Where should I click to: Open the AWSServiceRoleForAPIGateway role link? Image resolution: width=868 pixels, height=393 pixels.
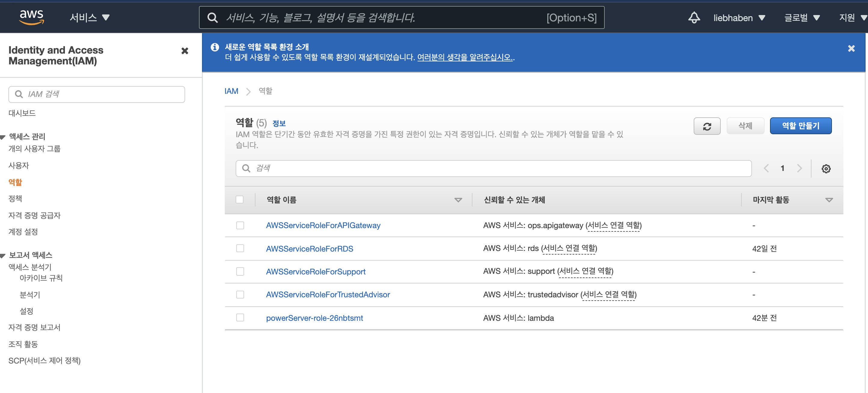323,226
